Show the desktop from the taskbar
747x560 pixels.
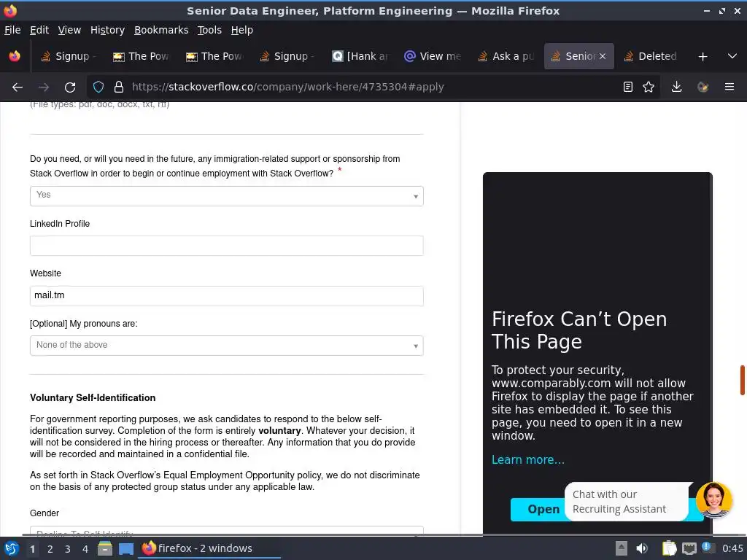point(125,548)
